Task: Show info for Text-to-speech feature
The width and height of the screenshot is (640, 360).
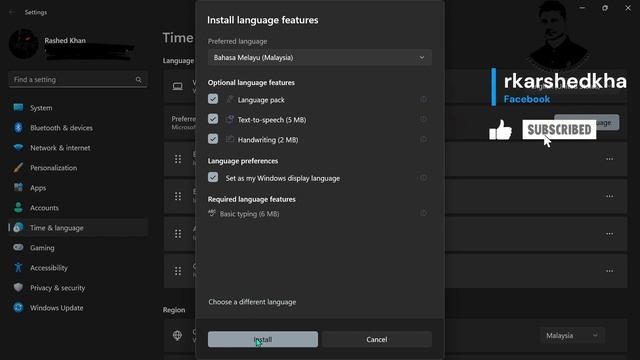Action: click(x=423, y=119)
